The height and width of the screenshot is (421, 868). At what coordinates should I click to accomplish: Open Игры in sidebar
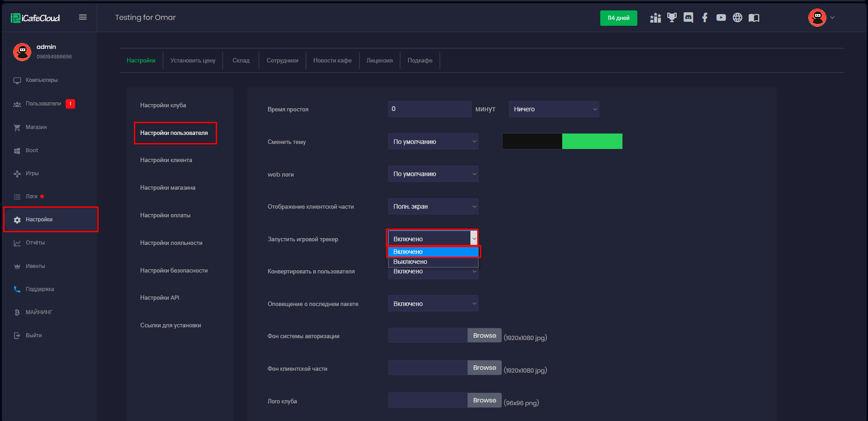[32, 173]
